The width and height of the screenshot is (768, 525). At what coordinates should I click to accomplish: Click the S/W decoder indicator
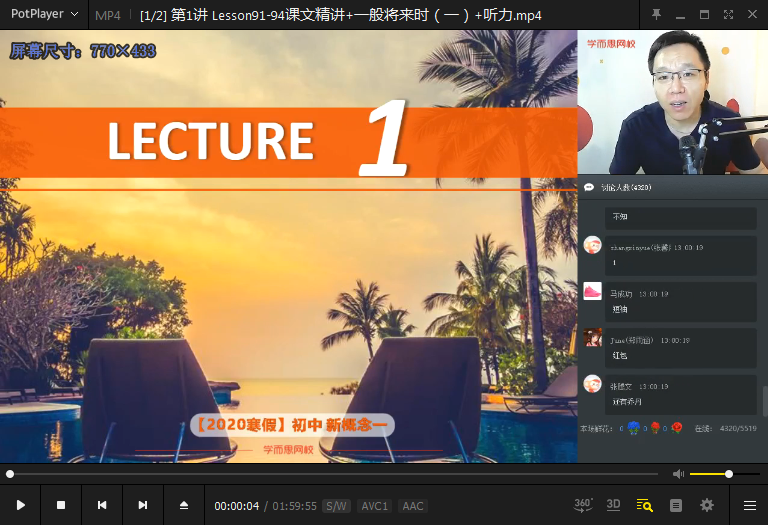coord(336,506)
